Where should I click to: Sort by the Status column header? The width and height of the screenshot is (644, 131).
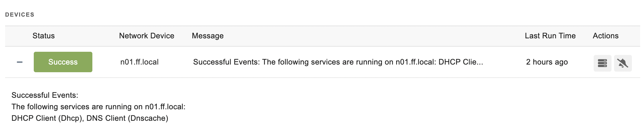(44, 36)
